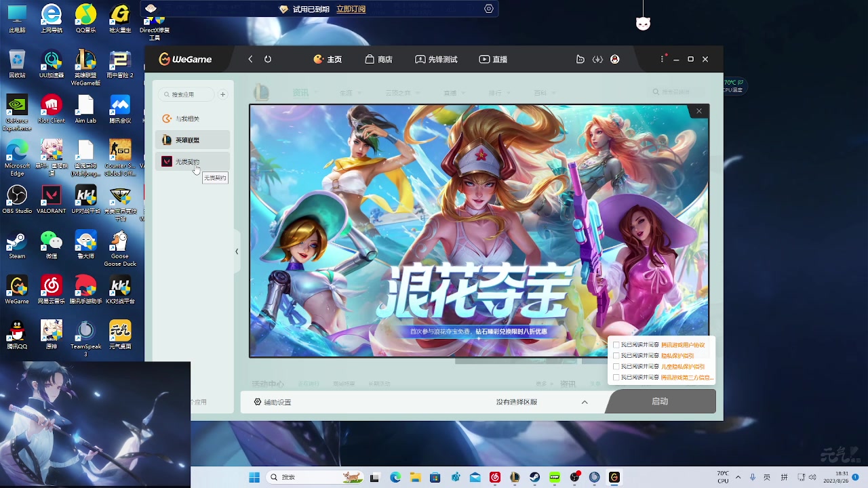Open the Mail app from the taskbar
This screenshot has height=488, width=868.
pos(475,477)
